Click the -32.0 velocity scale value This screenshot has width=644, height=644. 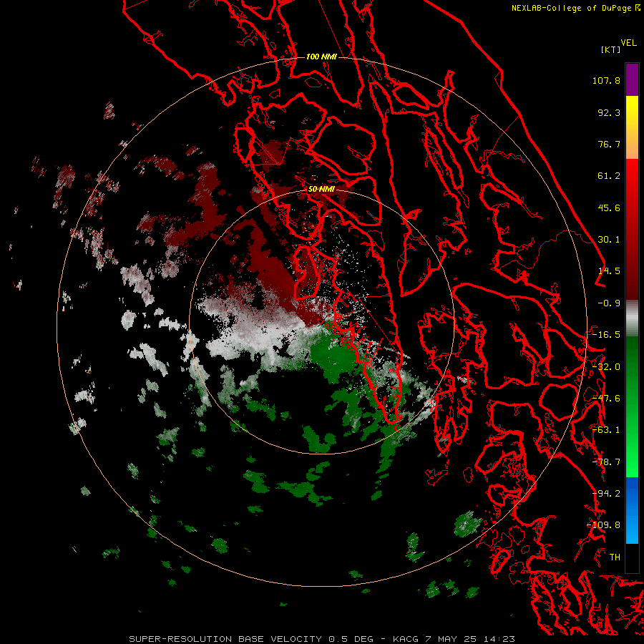click(x=606, y=367)
